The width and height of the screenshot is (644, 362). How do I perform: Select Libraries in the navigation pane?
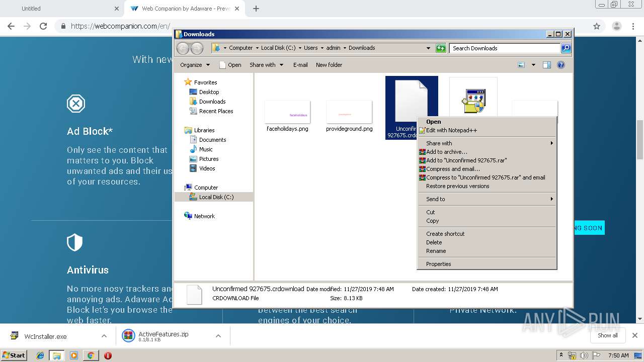[200, 130]
